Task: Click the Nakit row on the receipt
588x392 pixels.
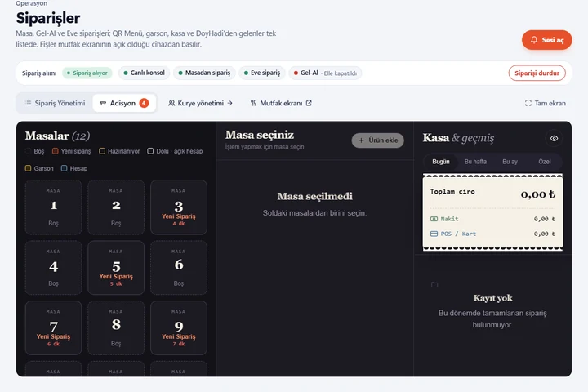Action: click(492, 219)
